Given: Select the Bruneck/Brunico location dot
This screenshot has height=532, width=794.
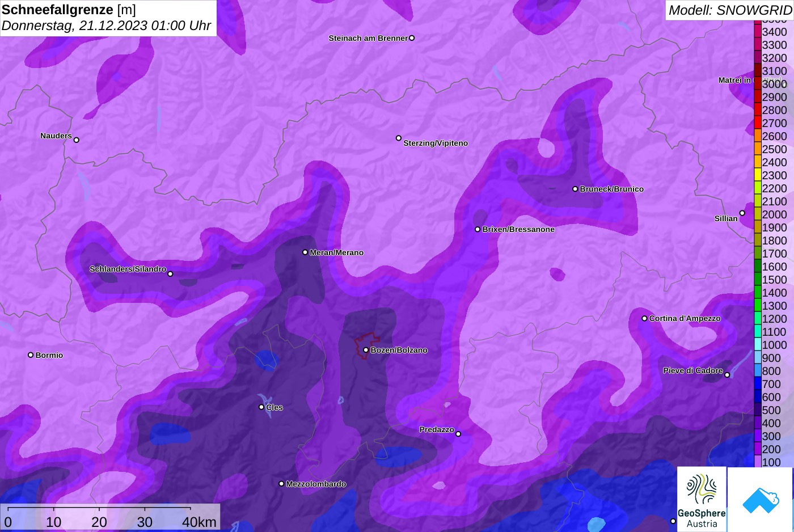Looking at the screenshot, I should point(575,189).
